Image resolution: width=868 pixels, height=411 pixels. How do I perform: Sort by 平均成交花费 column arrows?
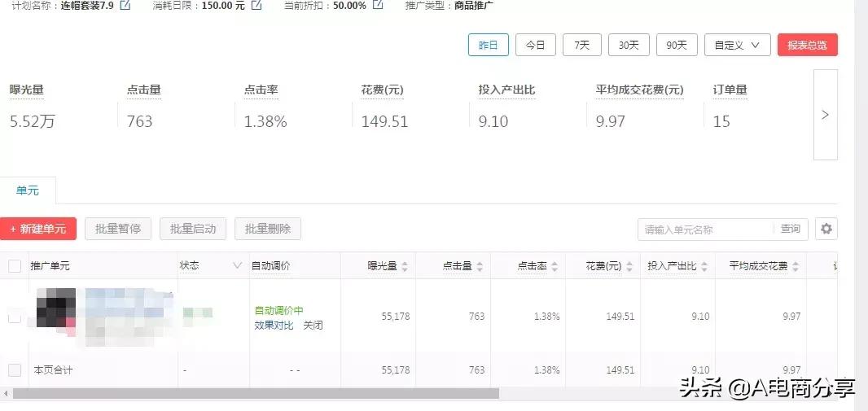[796, 267]
